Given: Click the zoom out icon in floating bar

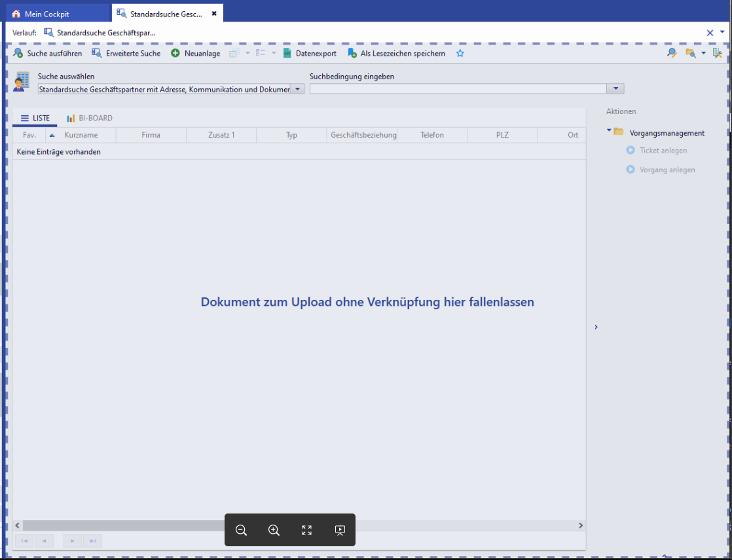Looking at the screenshot, I should pyautogui.click(x=241, y=531).
